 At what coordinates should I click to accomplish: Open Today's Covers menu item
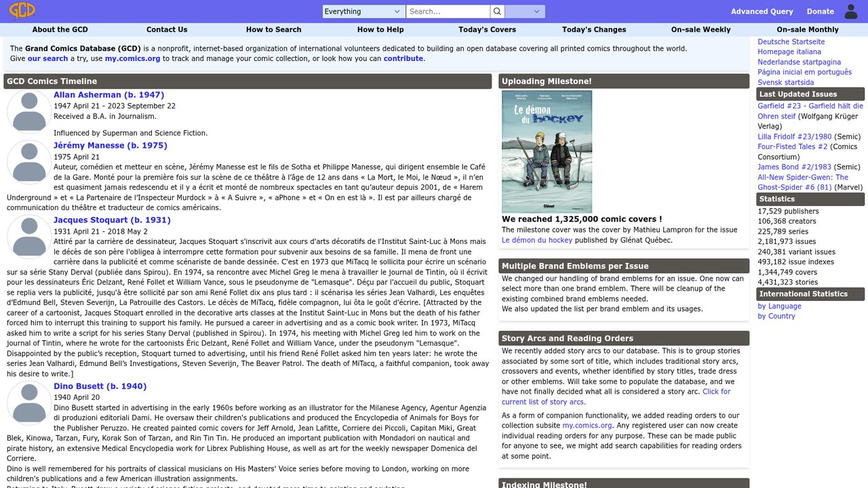tap(487, 30)
